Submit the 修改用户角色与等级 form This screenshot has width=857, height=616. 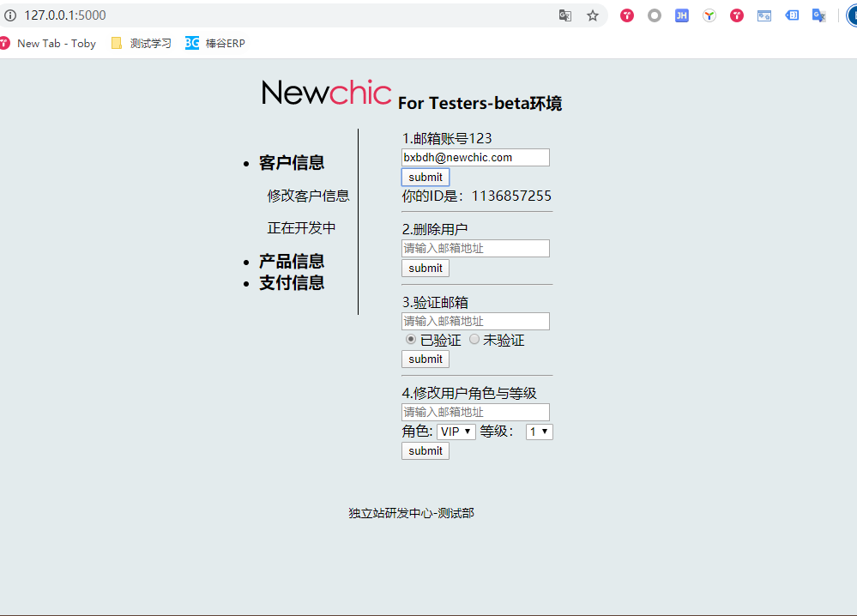tap(425, 451)
